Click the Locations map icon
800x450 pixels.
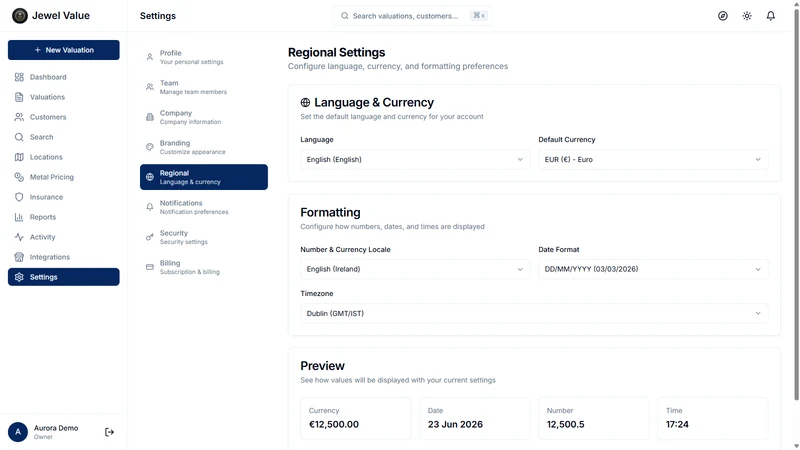(x=19, y=157)
